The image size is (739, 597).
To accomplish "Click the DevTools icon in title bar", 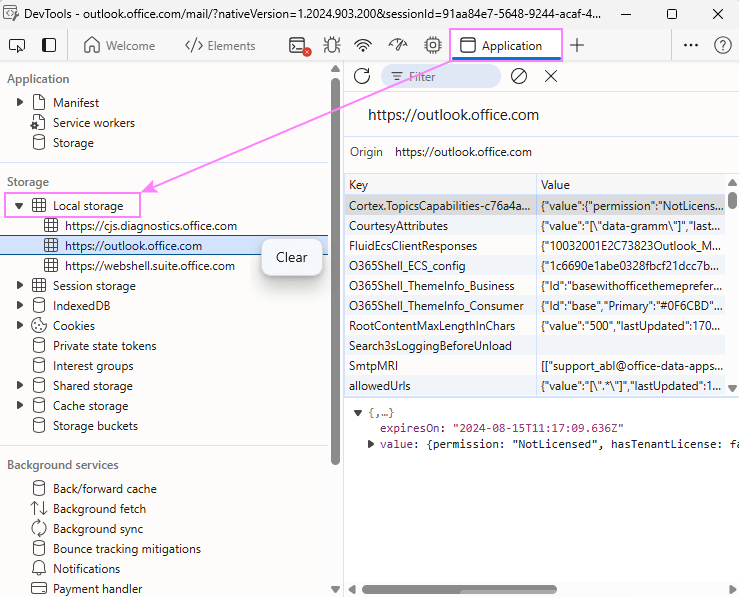I will click(x=10, y=13).
